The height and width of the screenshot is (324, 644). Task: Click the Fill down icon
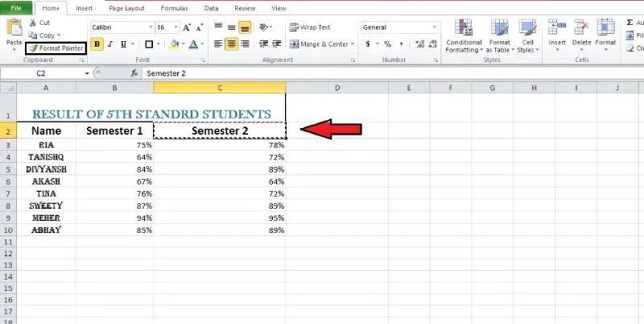(x=630, y=35)
